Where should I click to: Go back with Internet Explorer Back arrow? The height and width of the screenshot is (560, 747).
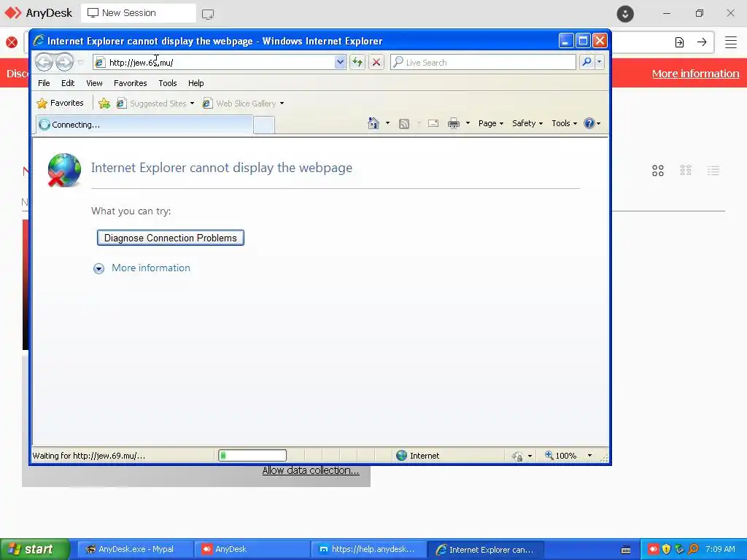click(44, 62)
